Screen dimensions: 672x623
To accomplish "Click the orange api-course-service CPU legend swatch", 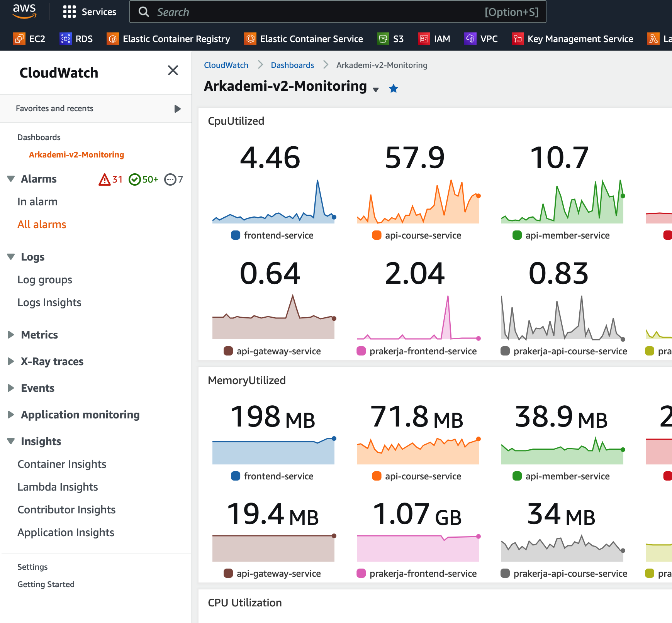I will pos(377,235).
